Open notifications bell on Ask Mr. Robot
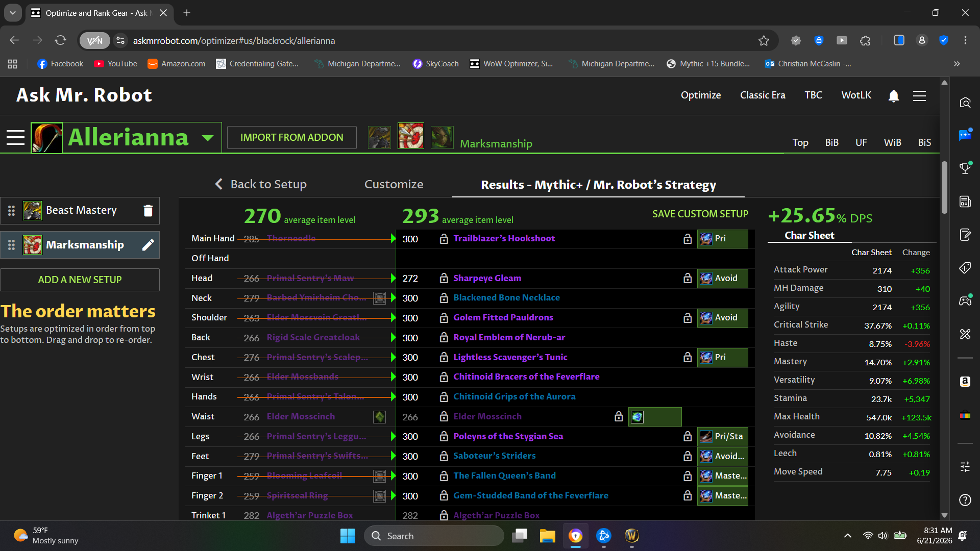The width and height of the screenshot is (980, 551). click(893, 96)
